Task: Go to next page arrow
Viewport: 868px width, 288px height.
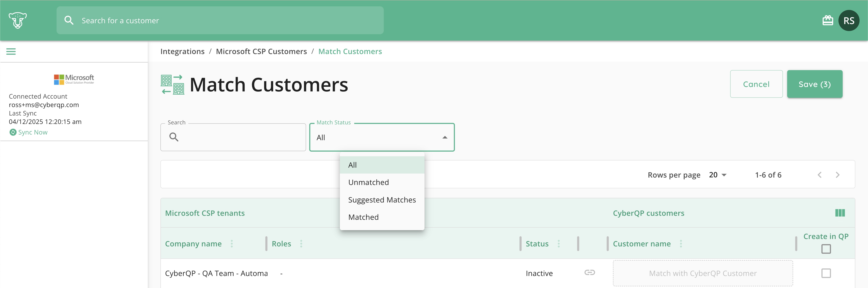Action: click(x=837, y=175)
